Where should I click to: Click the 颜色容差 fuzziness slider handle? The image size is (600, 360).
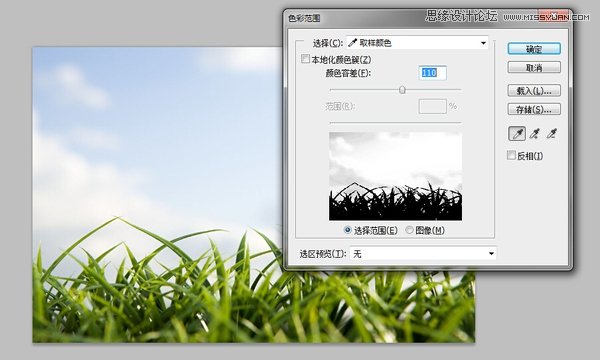tap(402, 90)
